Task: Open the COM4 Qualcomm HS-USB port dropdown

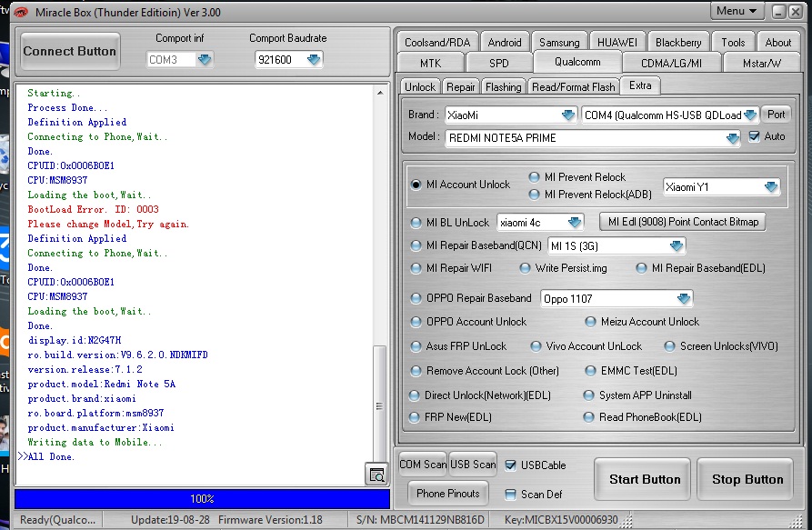Action: coord(750,115)
